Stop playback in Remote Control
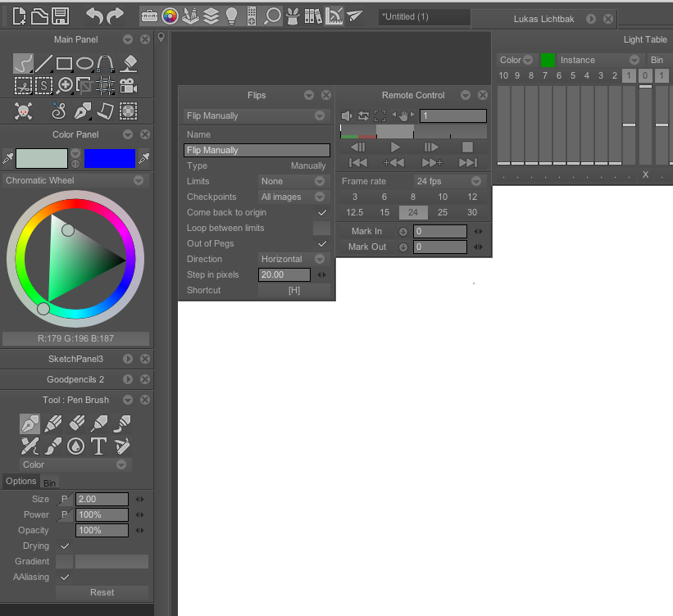 467,147
